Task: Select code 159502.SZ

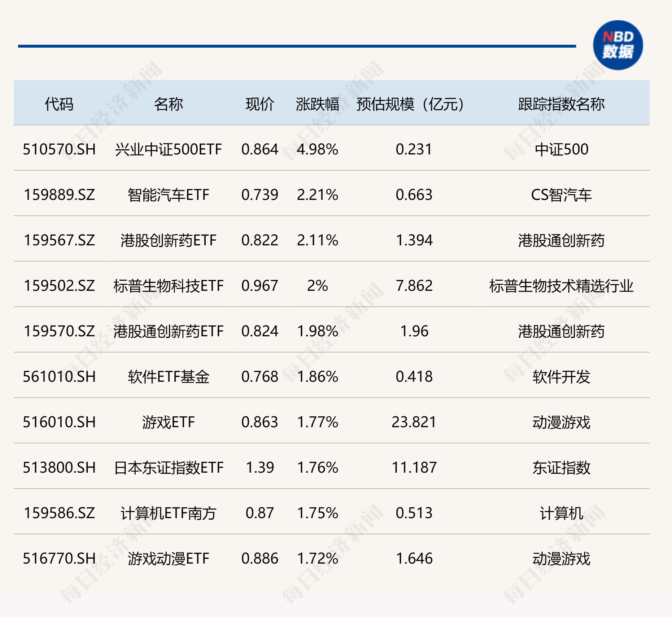Action: pyautogui.click(x=59, y=286)
